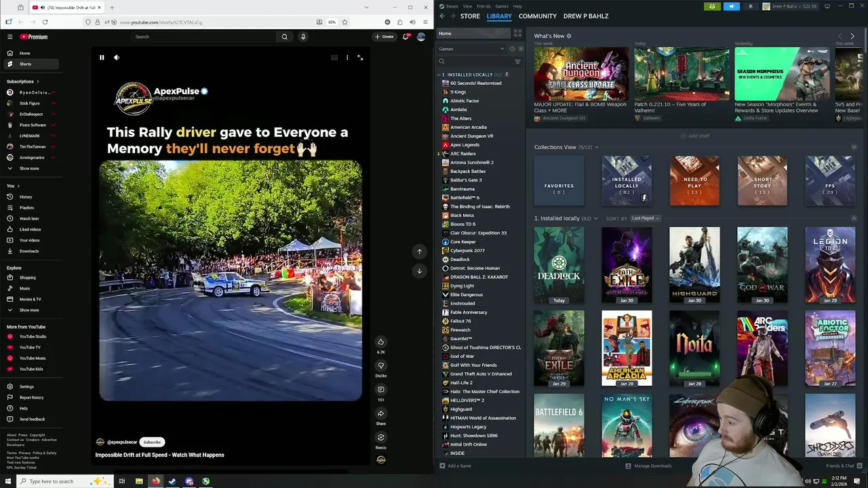Click Add a Game in Steam
This screenshot has width=868, height=488.
(x=455, y=466)
